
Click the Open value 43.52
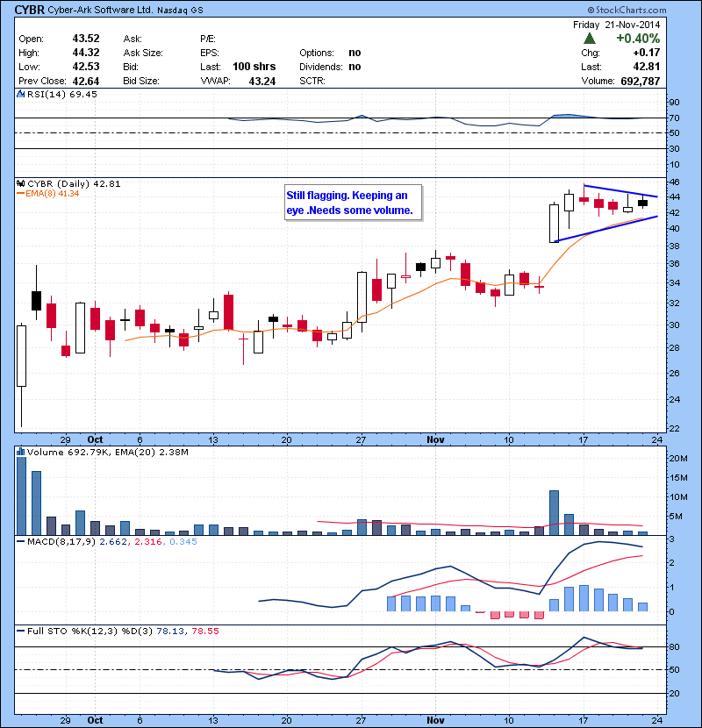pos(86,39)
